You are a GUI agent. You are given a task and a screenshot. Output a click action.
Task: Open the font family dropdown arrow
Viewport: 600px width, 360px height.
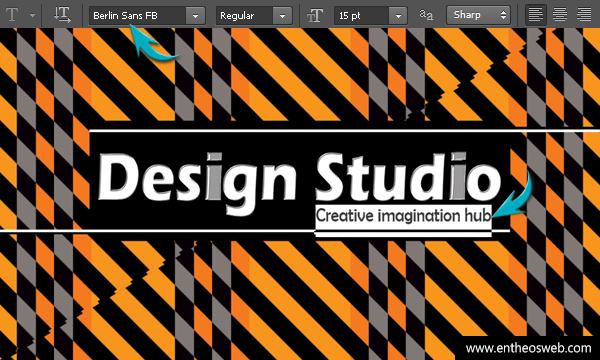pos(196,16)
